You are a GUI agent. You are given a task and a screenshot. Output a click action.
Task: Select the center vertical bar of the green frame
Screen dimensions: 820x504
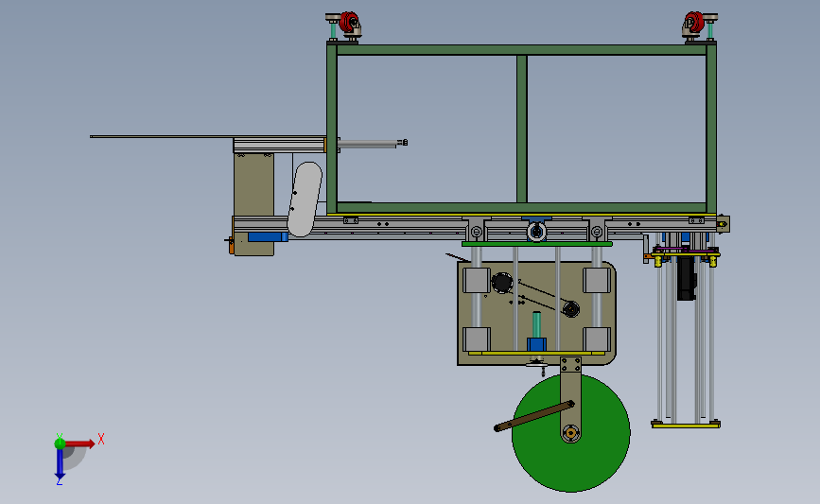click(x=521, y=129)
